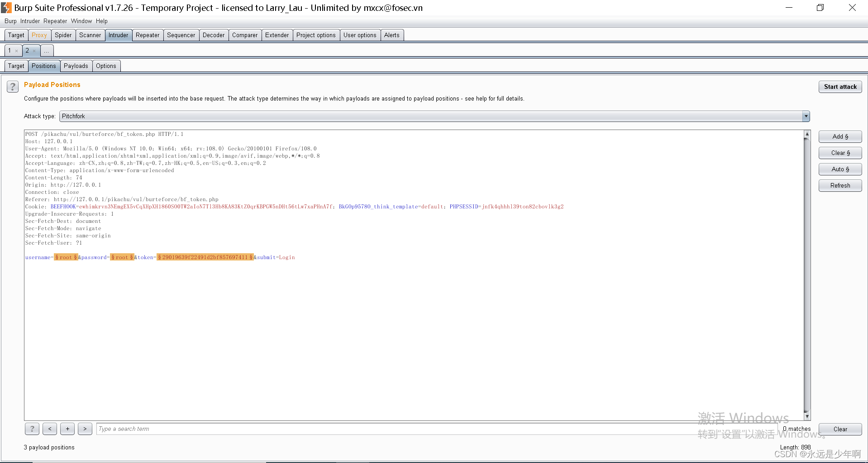The image size is (868, 463).
Task: Click the User-Agent header line
Action: 171,149
